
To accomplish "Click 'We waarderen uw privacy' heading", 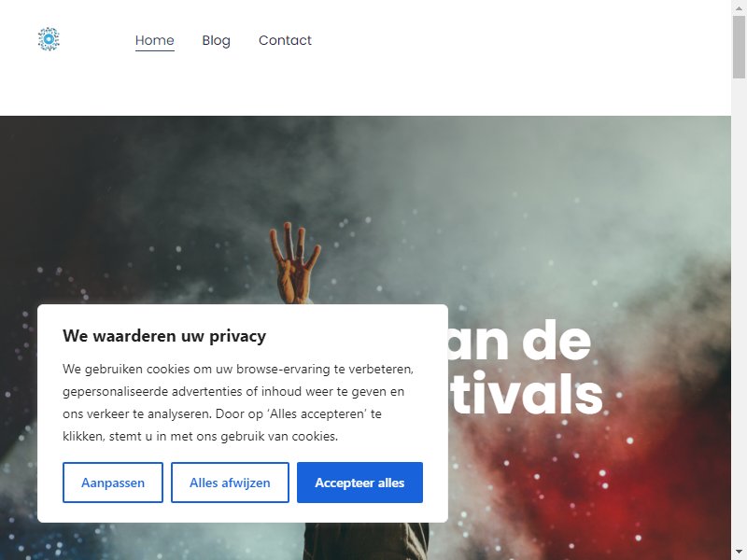I will point(164,336).
